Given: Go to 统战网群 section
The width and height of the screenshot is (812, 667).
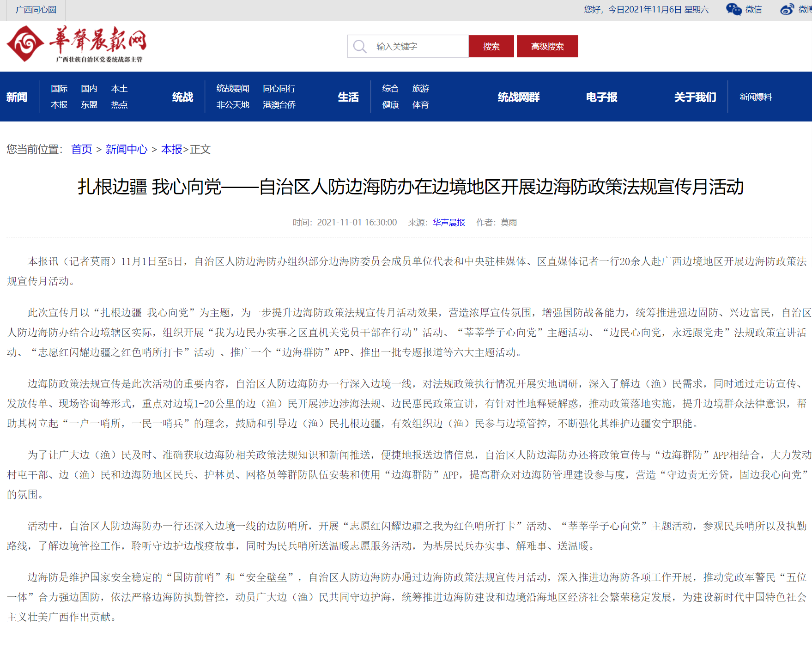Looking at the screenshot, I should (518, 97).
